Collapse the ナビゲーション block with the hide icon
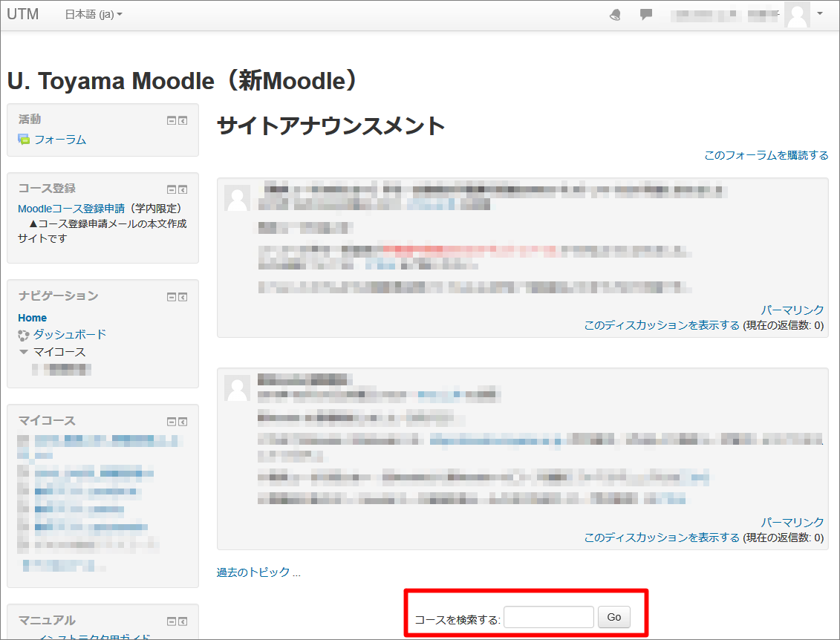 tap(172, 297)
